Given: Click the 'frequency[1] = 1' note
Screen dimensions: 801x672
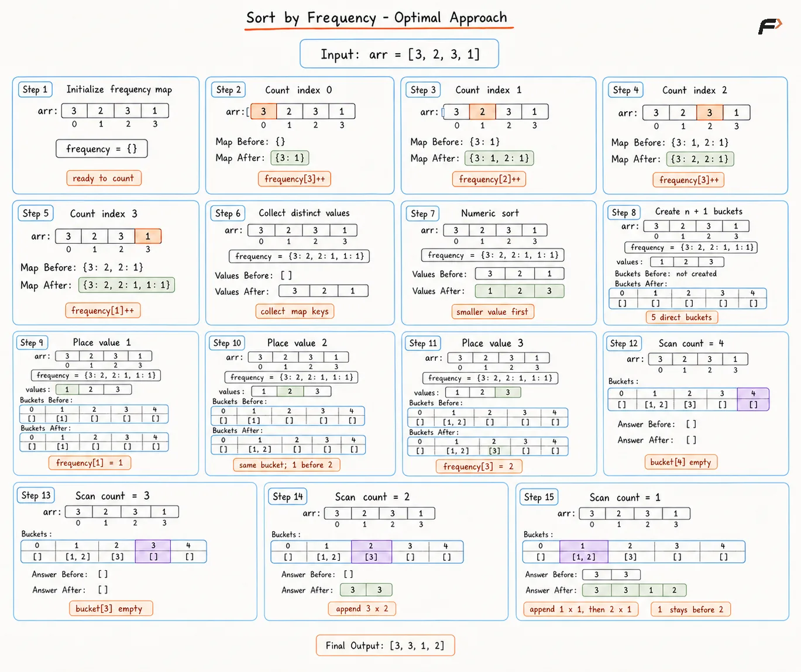Looking at the screenshot, I should 90,463.
